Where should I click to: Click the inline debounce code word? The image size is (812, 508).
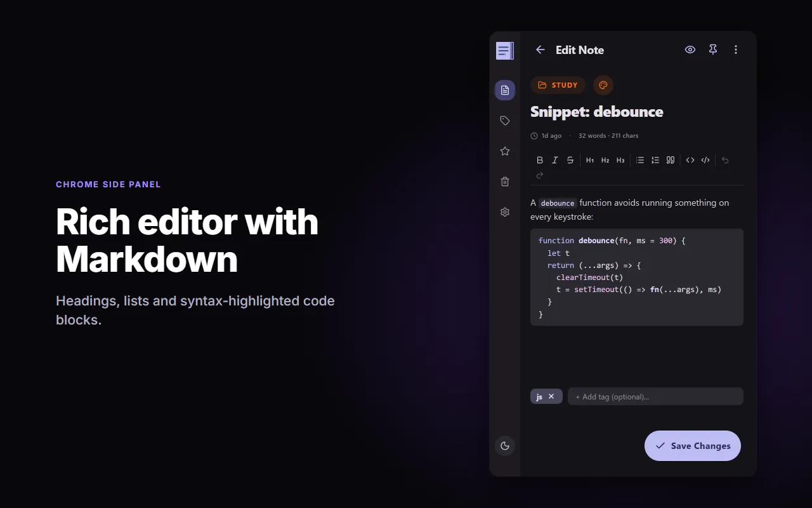click(x=558, y=203)
